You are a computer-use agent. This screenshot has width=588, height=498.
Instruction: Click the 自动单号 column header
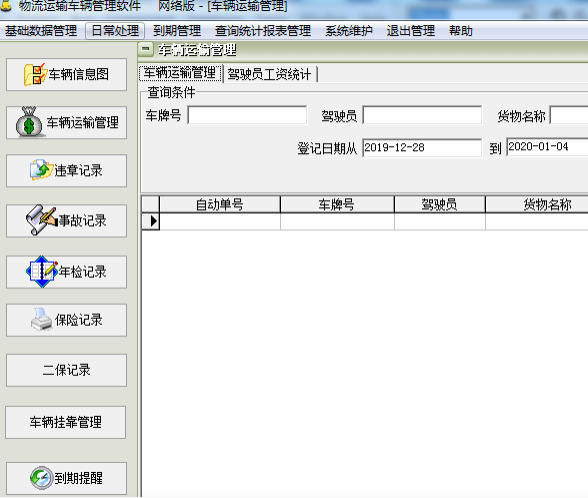point(220,204)
